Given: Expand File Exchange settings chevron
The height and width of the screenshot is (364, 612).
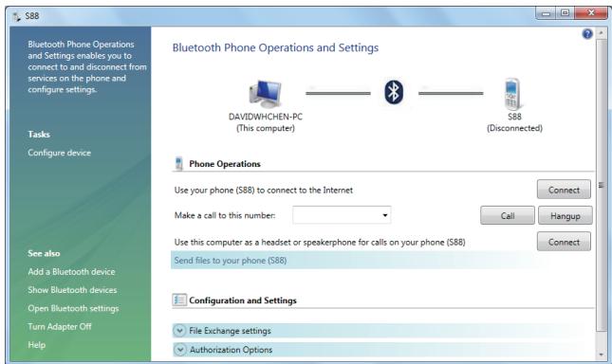Looking at the screenshot, I should pos(179,331).
